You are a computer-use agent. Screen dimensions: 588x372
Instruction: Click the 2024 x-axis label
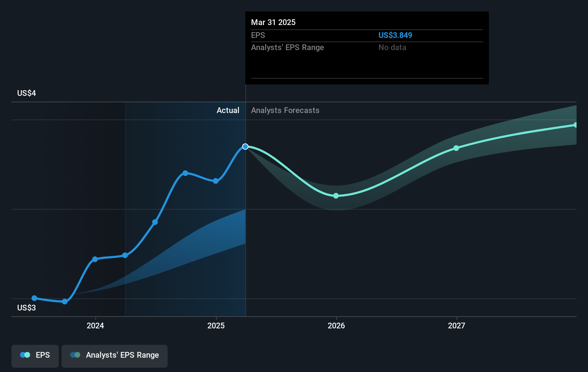click(x=95, y=325)
